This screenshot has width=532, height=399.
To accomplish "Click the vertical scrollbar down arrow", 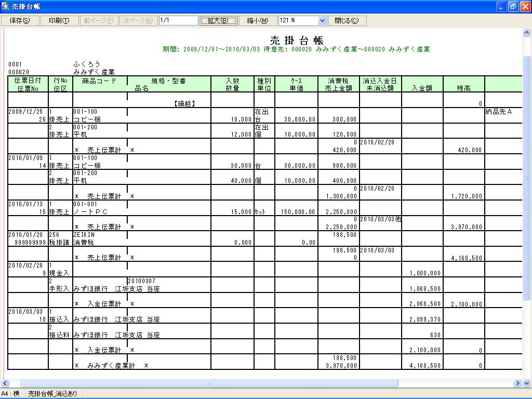I will [527, 383].
